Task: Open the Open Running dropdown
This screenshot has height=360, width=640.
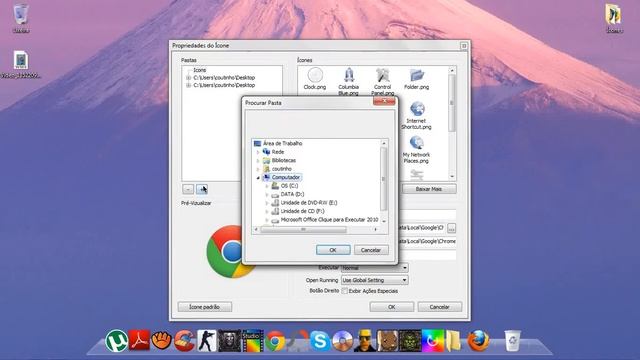Action: click(x=375, y=280)
